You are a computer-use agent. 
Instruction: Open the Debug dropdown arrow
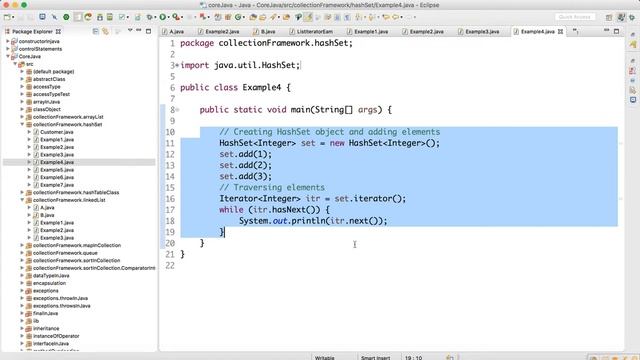[155, 17]
